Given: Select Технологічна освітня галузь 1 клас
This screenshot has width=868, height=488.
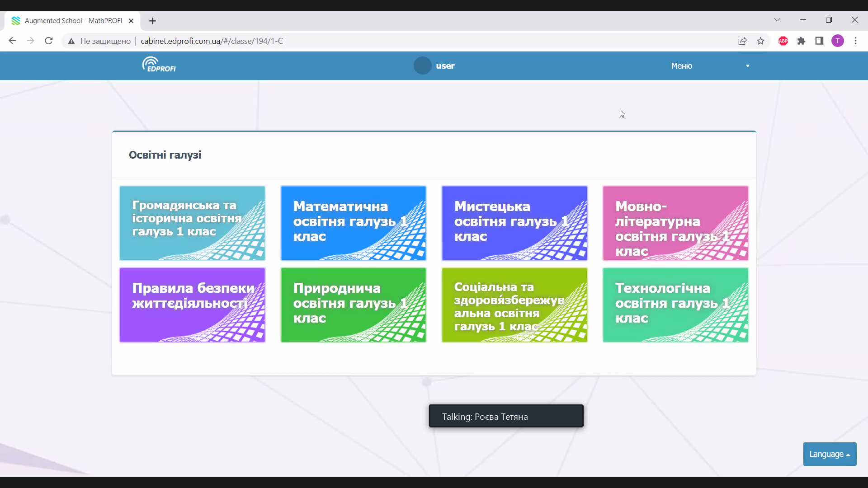Looking at the screenshot, I should click(x=675, y=305).
